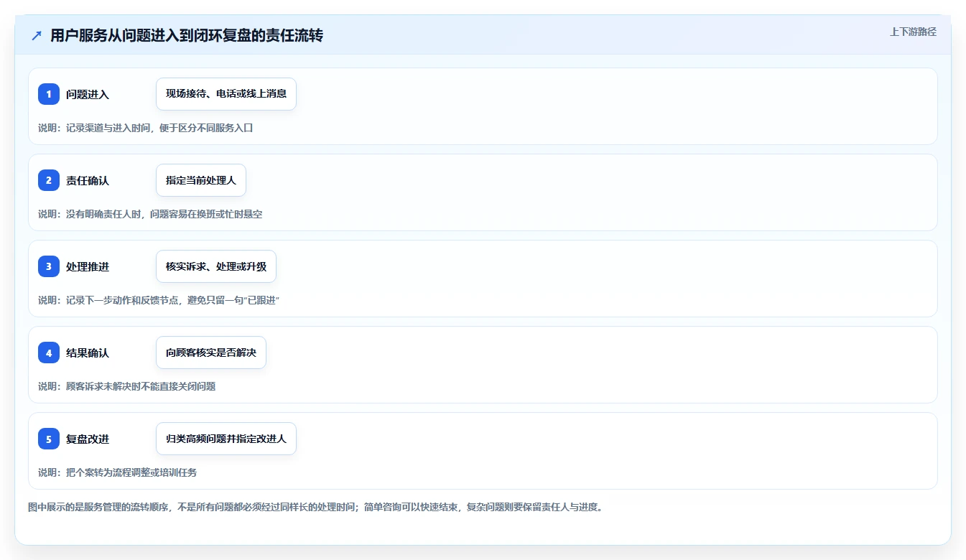Select the 处理推进 step label
This screenshot has width=966, height=560.
click(x=88, y=266)
